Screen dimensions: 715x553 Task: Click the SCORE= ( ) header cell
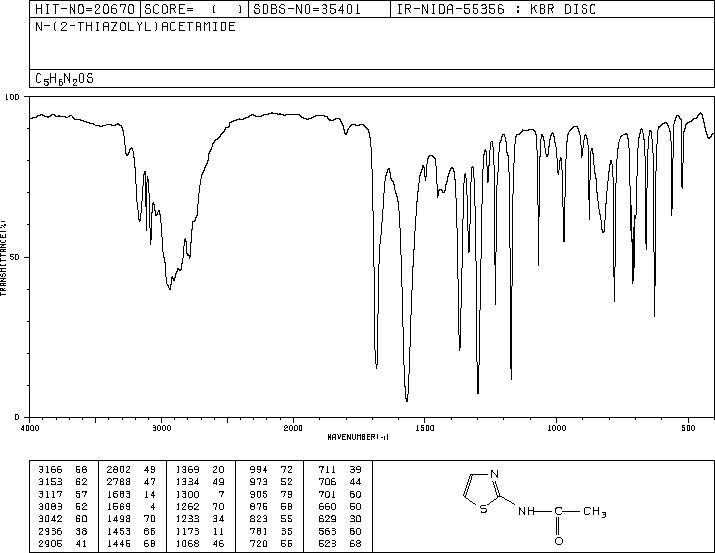194,9
